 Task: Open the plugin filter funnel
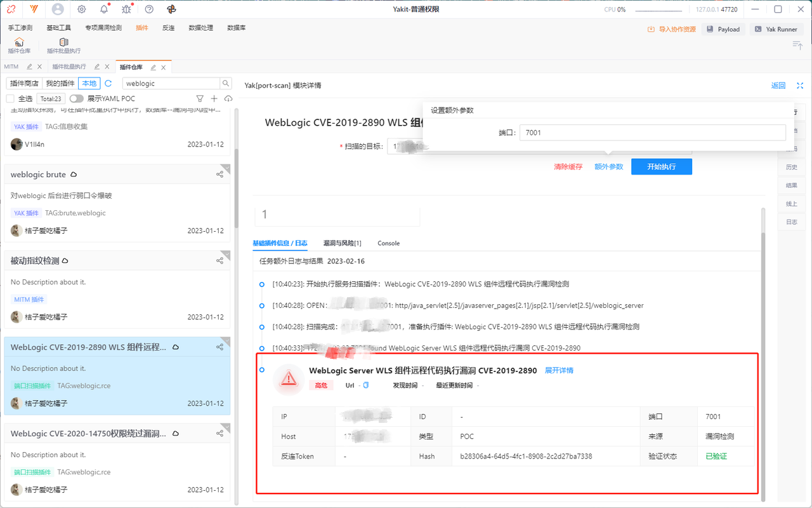pyautogui.click(x=200, y=98)
